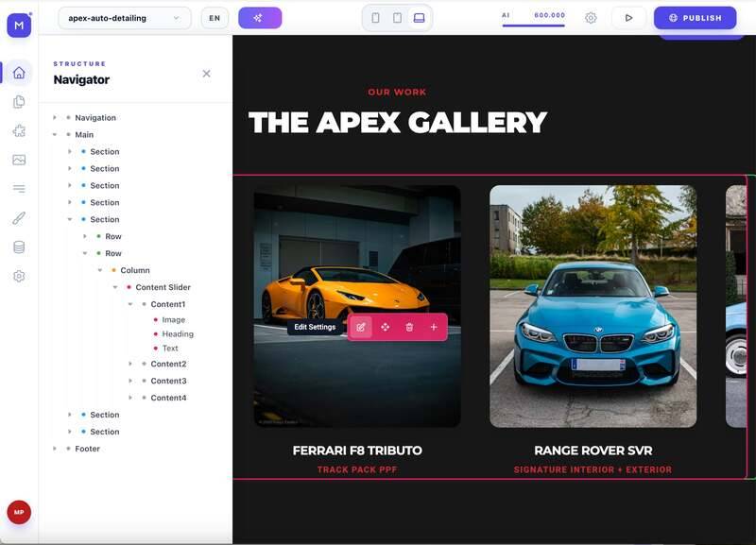Close the Navigator panel
The height and width of the screenshot is (545, 756).
tap(206, 74)
